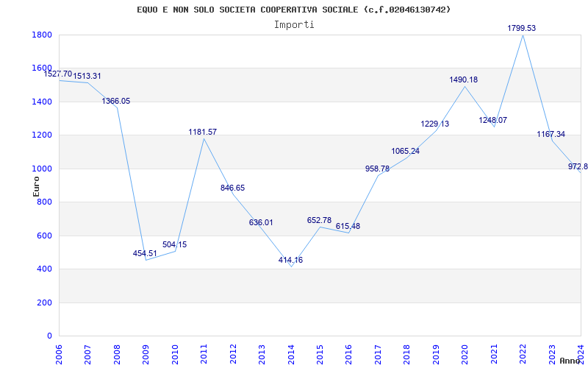The width and height of the screenshot is (588, 368).
Task: Select the 1366.05 data label
Action: (116, 101)
